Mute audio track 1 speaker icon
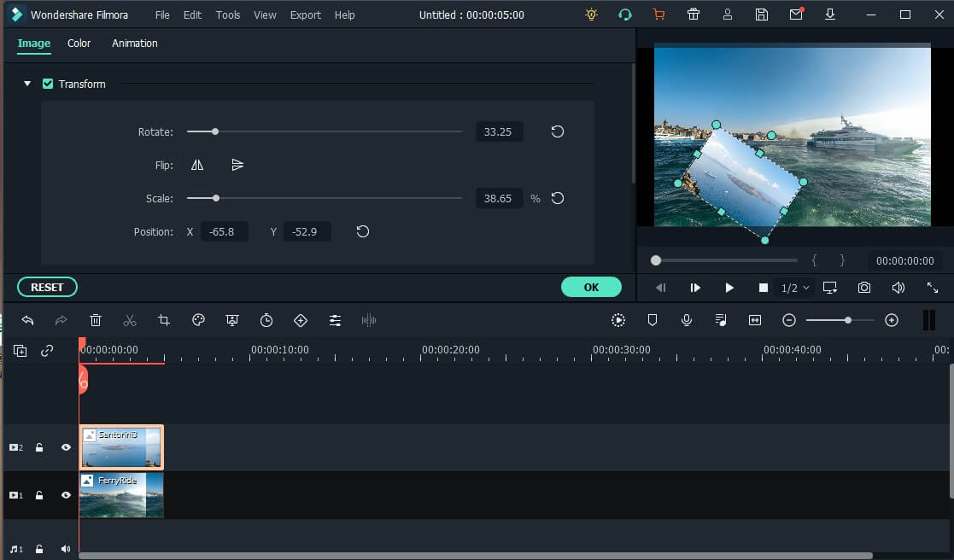This screenshot has width=954, height=560. click(66, 549)
